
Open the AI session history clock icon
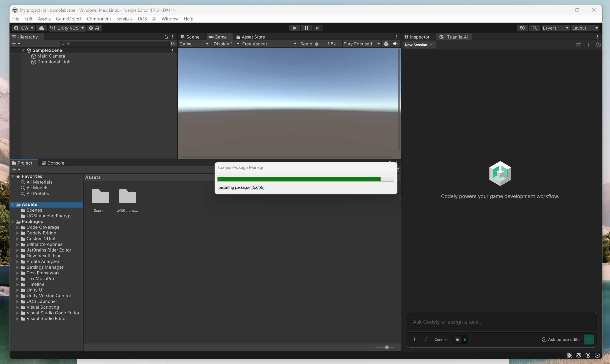[x=598, y=45]
